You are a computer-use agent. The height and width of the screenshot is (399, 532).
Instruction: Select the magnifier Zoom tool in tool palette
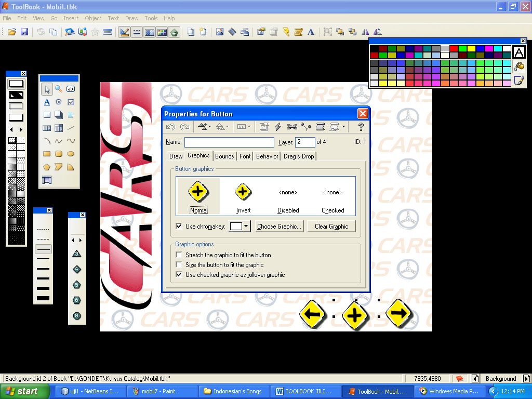(59, 89)
